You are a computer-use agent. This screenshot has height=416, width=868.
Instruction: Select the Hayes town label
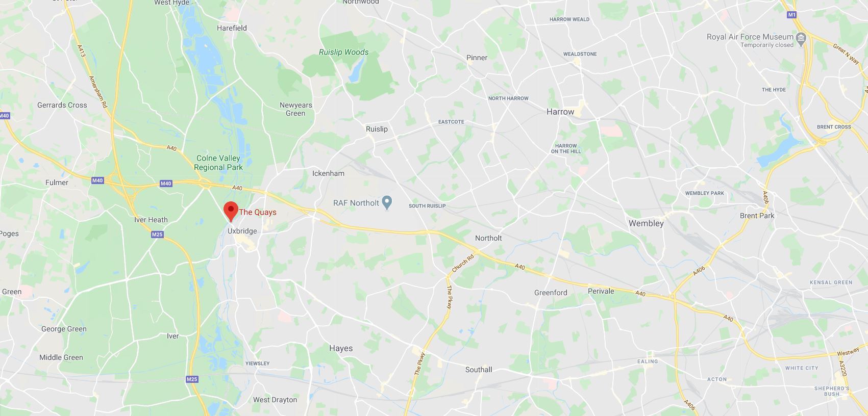pos(341,348)
